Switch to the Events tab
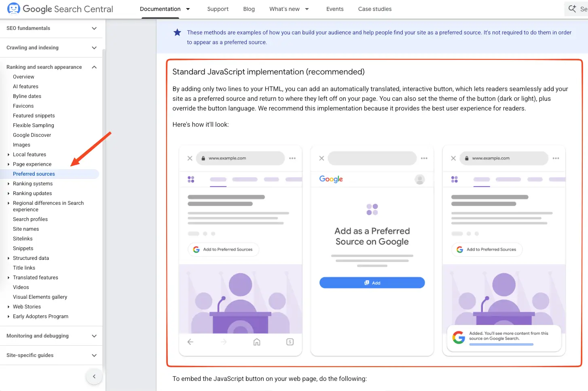This screenshot has width=588, height=391. [335, 9]
